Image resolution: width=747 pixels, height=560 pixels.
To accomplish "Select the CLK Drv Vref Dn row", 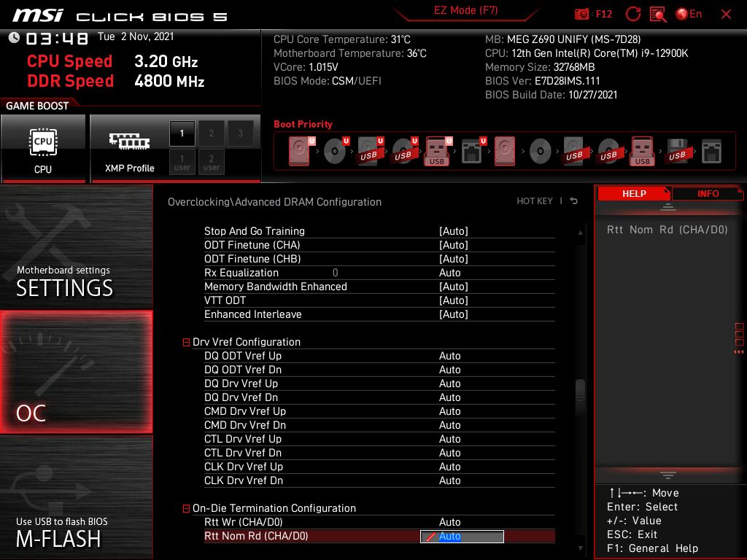I will [379, 480].
